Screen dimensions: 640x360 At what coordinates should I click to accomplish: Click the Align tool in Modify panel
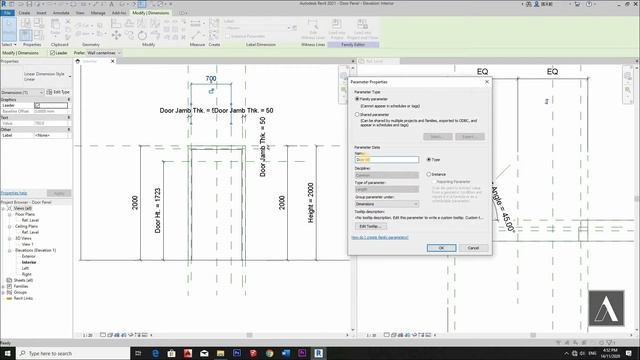[x=116, y=24]
